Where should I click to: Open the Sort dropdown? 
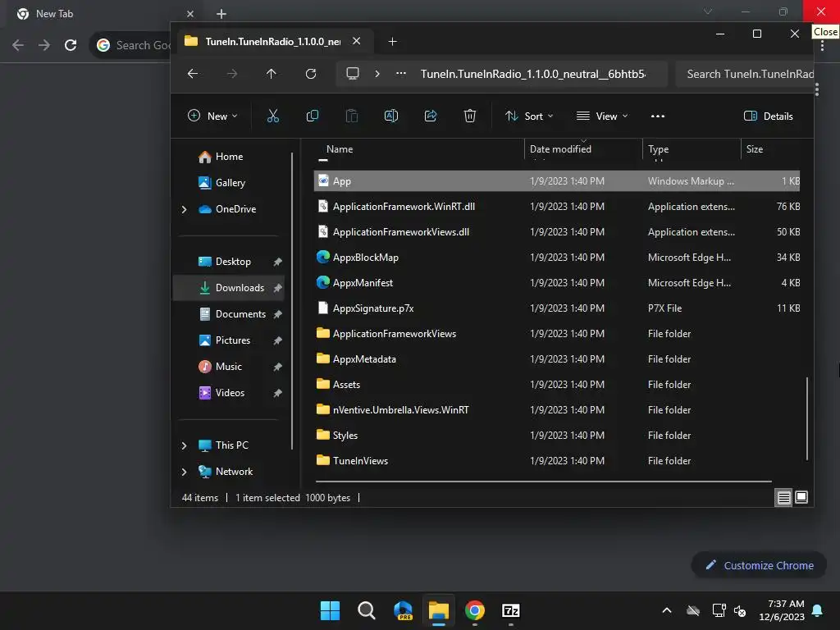click(x=529, y=116)
